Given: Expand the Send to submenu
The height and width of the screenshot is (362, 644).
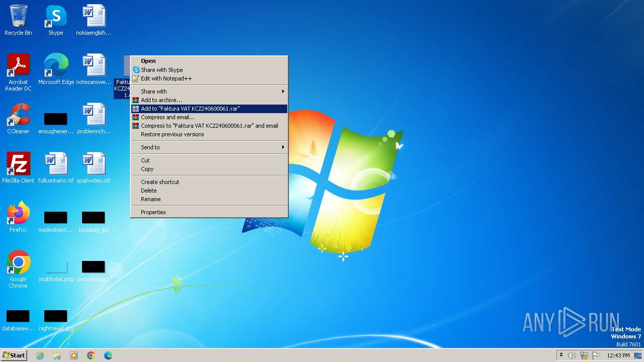Looking at the screenshot, I should [209, 147].
